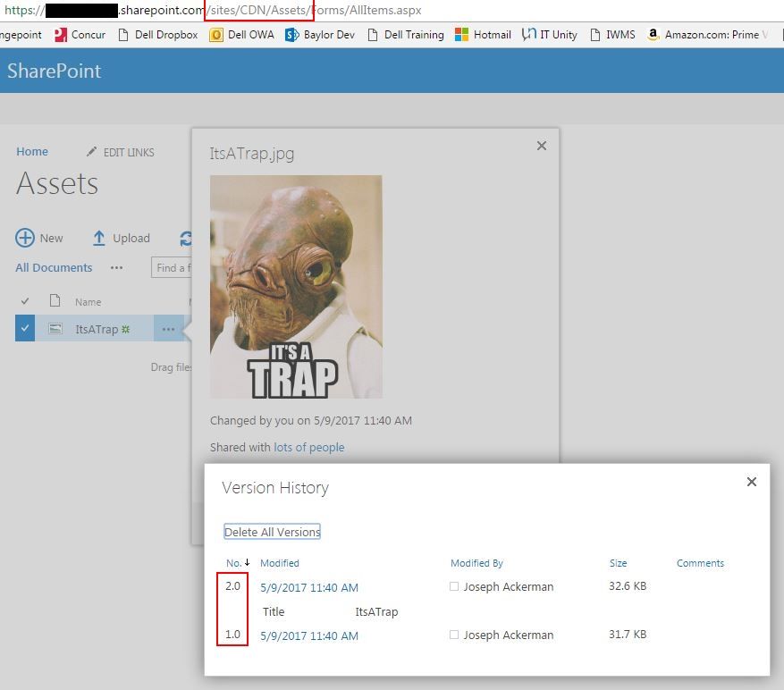Image resolution: width=784 pixels, height=690 pixels.
Task: Open the Amazon.com Prime bookmark
Action: click(x=707, y=35)
